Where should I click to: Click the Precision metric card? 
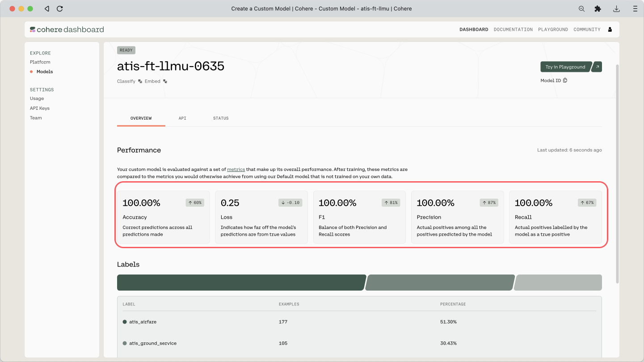pyautogui.click(x=458, y=217)
